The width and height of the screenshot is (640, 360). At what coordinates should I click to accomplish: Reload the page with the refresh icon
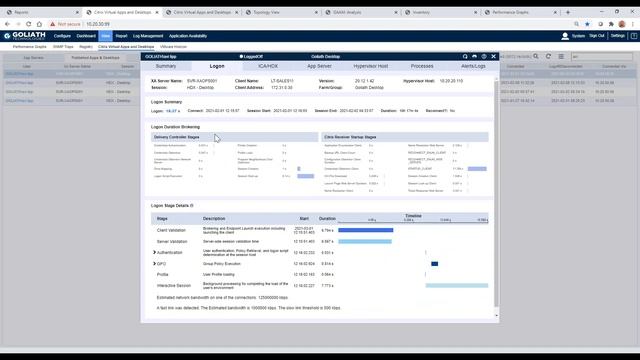coord(29,24)
